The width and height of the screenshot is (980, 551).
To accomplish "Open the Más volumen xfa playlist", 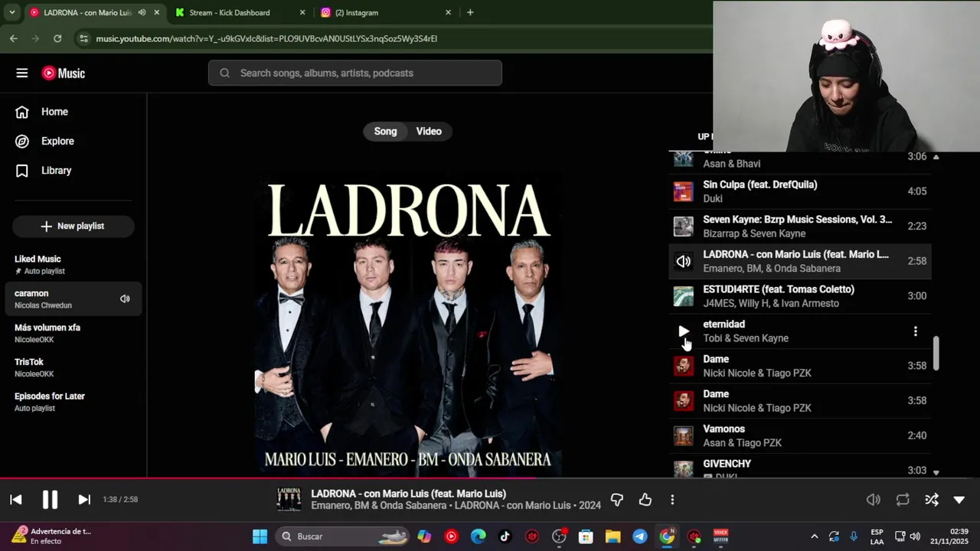I will [x=73, y=334].
